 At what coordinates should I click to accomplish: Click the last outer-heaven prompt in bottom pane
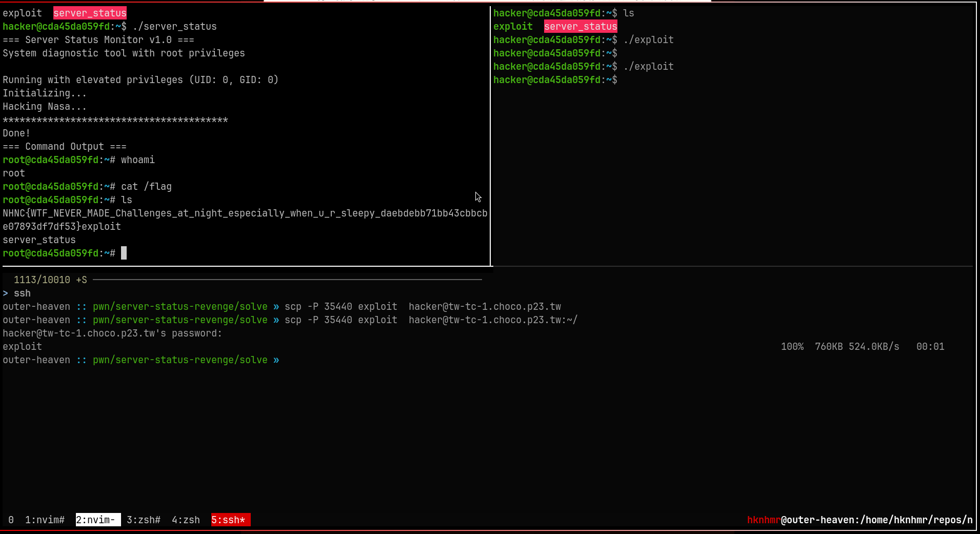(x=141, y=360)
